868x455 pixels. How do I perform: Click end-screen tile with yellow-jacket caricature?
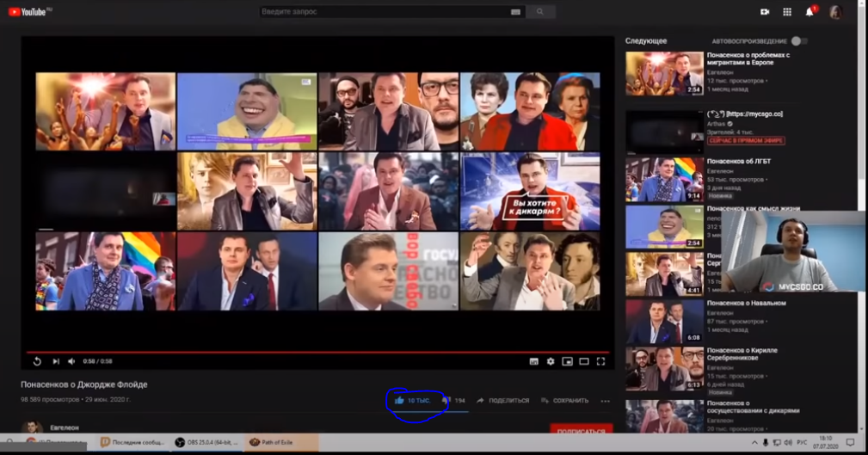pos(247,111)
